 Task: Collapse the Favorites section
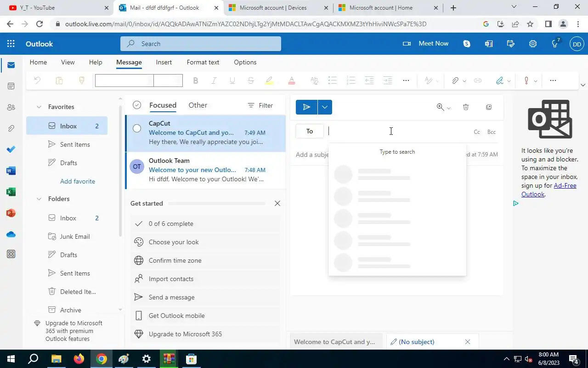click(x=39, y=107)
